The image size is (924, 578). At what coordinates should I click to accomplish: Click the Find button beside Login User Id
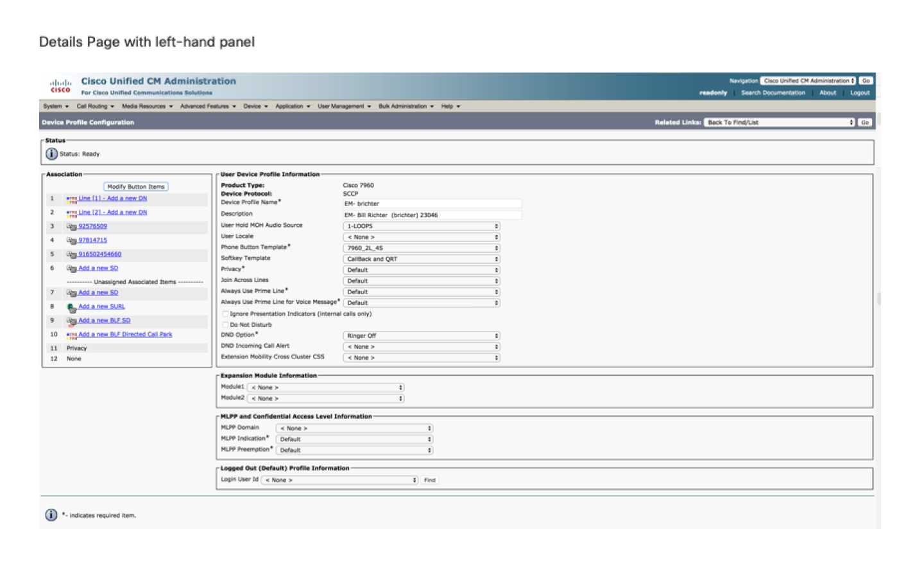coord(430,480)
